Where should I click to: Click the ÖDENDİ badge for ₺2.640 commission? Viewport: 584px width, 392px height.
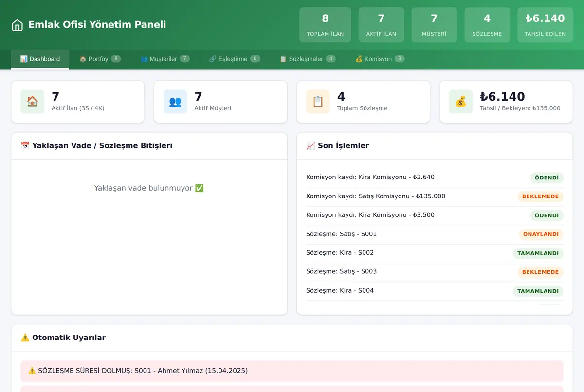(547, 178)
